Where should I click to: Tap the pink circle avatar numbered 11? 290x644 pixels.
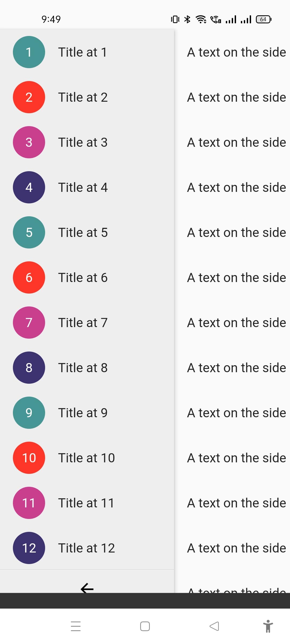pos(29,503)
